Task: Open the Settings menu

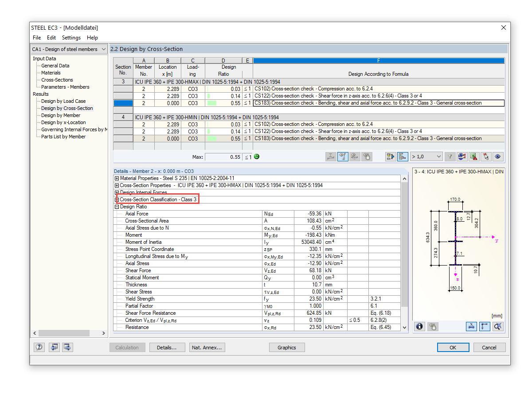Action: click(71, 38)
